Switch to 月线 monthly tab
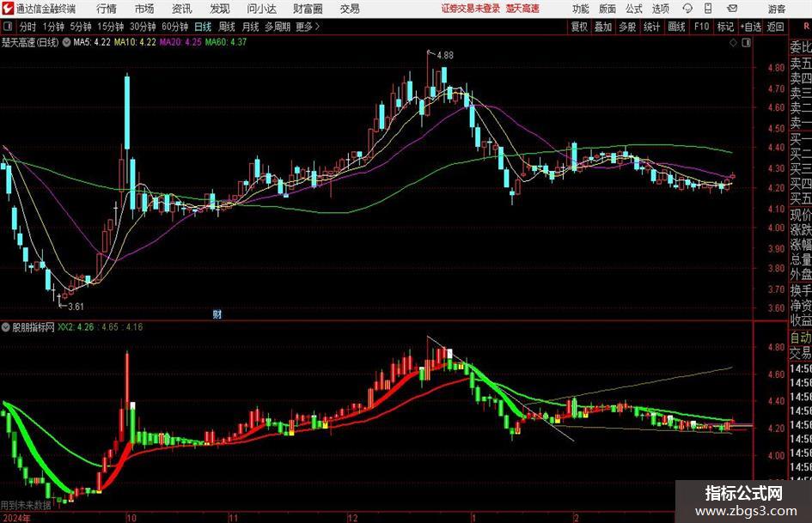 pos(251,27)
